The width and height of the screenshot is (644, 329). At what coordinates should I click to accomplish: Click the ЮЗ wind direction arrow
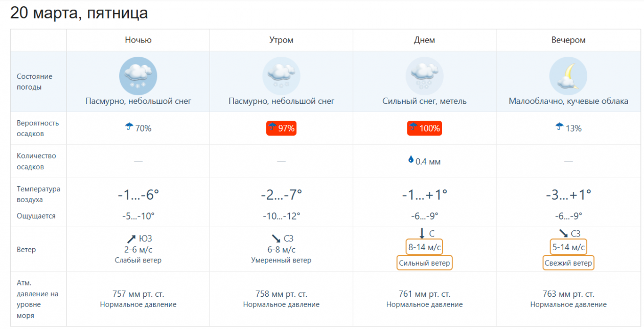click(131, 239)
